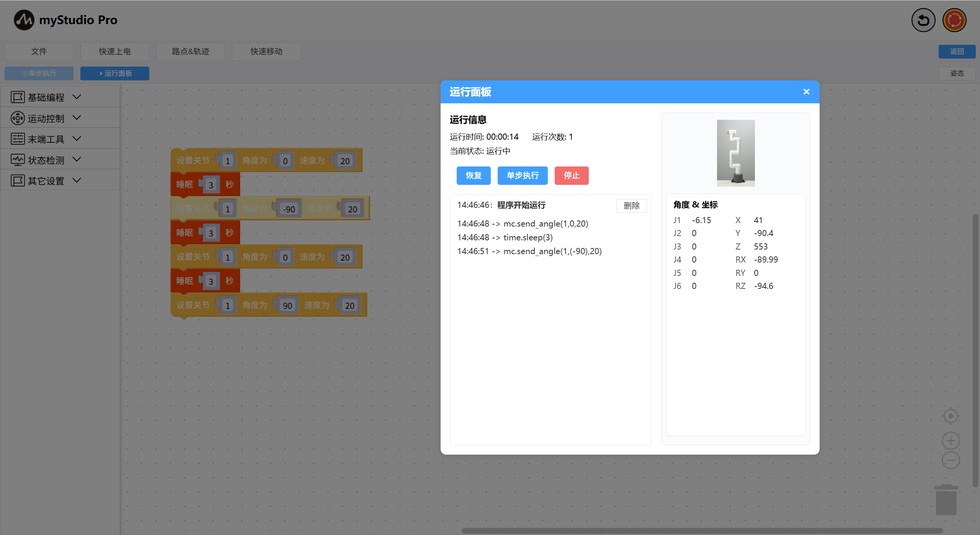Viewport: 980px width, 535px height.
Task: Click the 末端工具 category icon
Action: [18, 139]
